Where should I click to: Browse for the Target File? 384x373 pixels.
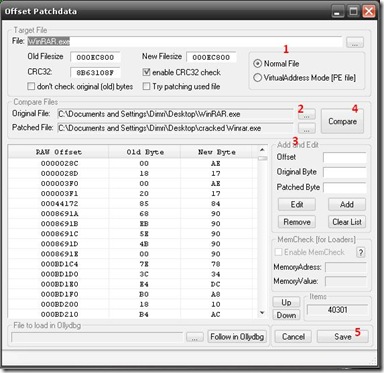tap(355, 43)
